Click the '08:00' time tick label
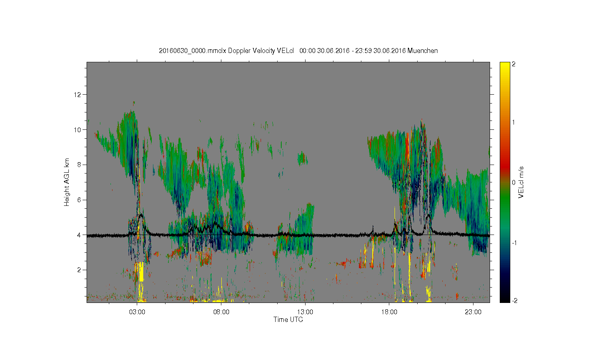Viewport: 607px width, 364px height. [221, 312]
